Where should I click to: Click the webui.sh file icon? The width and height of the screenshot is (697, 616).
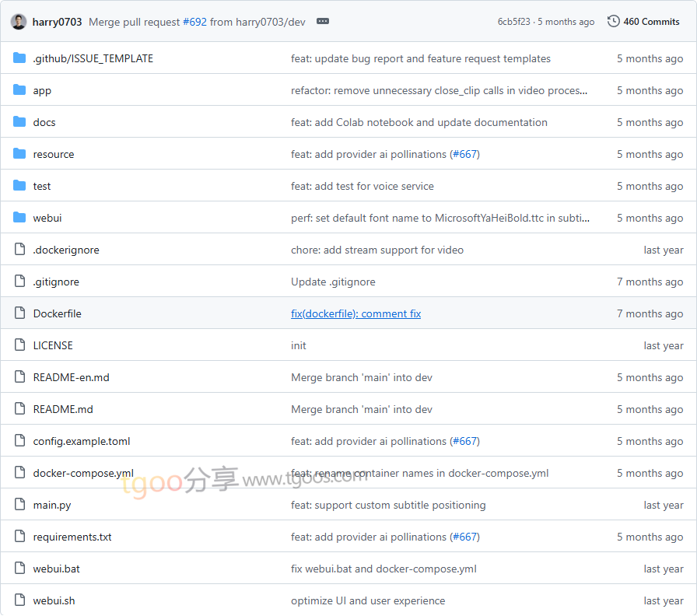click(19, 600)
